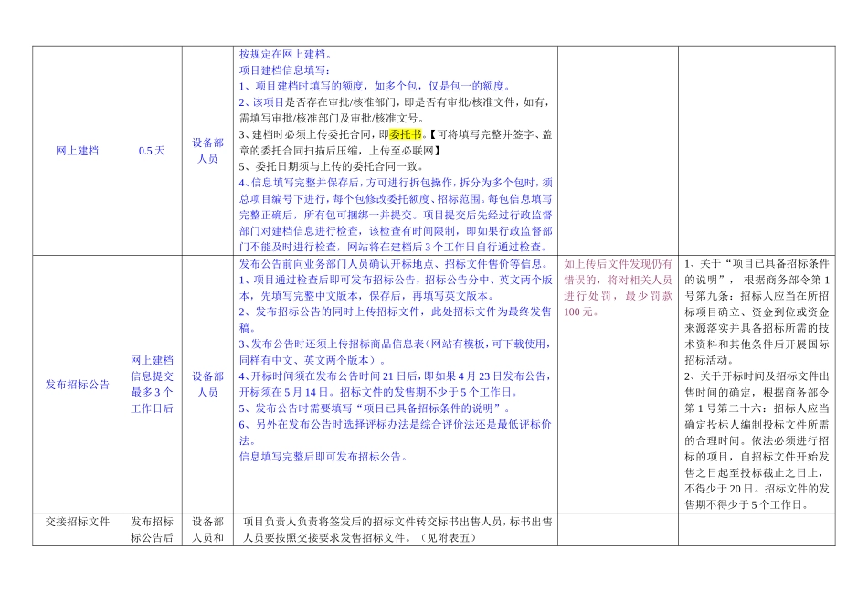
Task: Click the line '1、项目建档时填写的额度'
Action: click(x=376, y=87)
